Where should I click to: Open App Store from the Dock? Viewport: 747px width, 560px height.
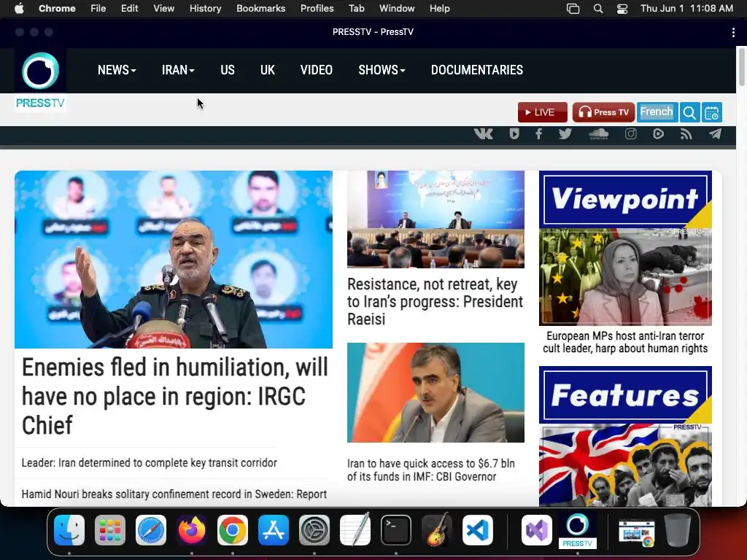274,530
